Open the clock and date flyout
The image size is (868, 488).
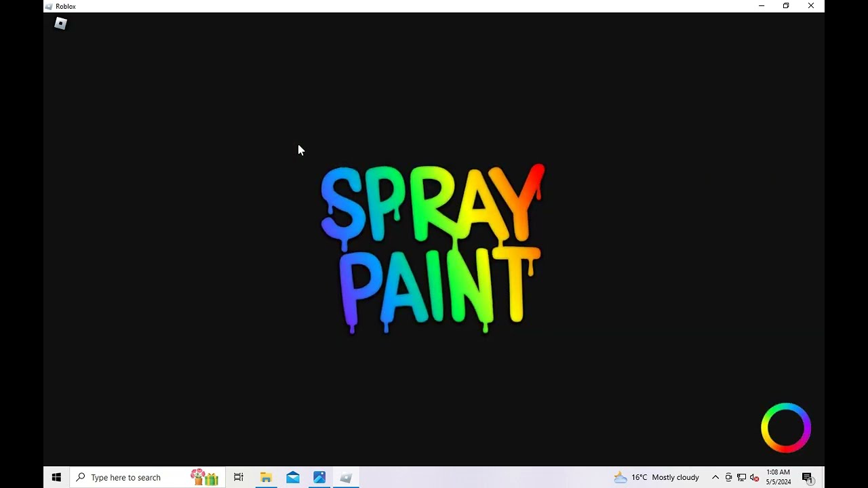pos(778,477)
